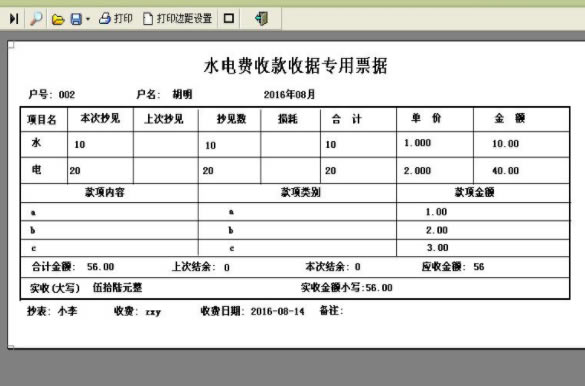Select meter reader name 小李
The width and height of the screenshot is (585, 386).
coord(68,311)
